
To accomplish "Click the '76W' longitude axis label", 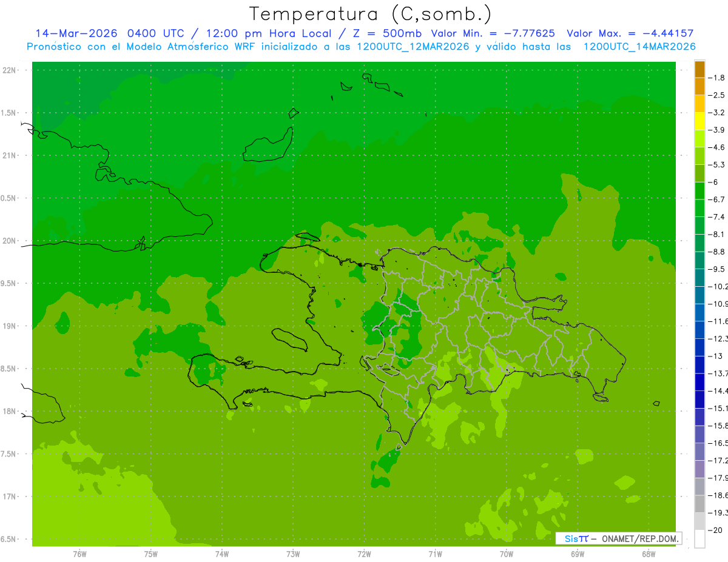I will (79, 554).
